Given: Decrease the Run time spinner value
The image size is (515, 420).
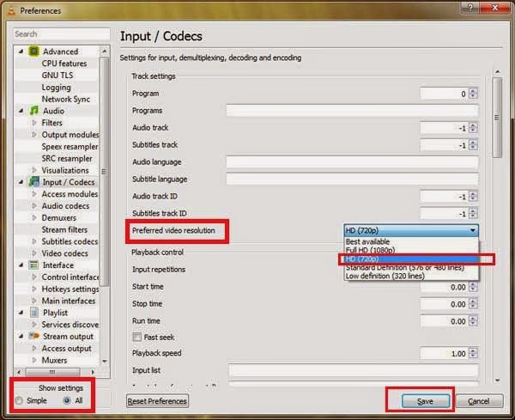Looking at the screenshot, I should (473, 324).
